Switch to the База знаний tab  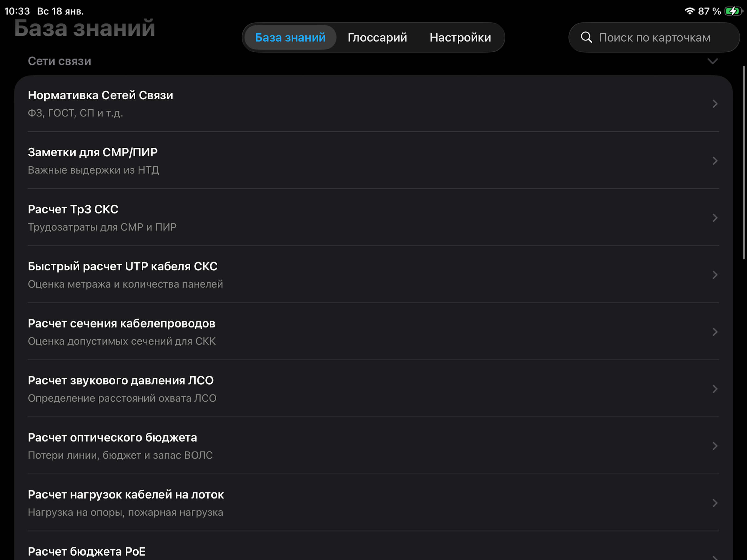[x=290, y=37]
